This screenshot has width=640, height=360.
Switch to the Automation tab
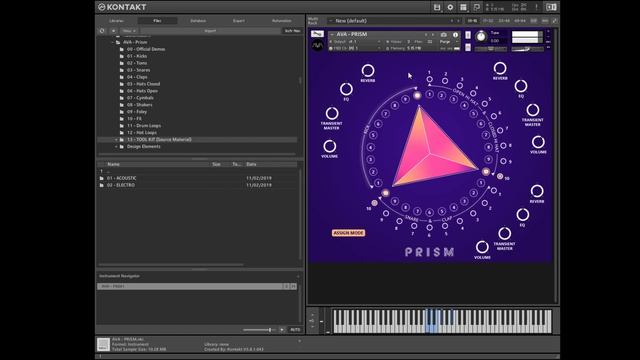coord(282,20)
